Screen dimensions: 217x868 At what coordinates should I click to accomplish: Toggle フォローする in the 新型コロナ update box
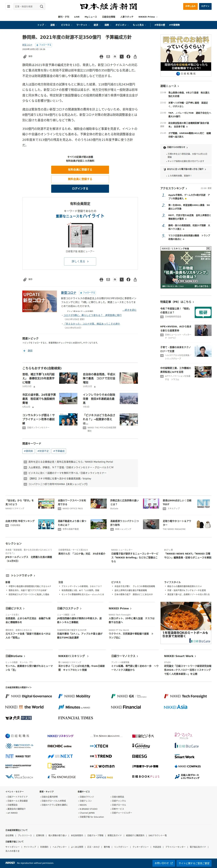tap(87, 293)
